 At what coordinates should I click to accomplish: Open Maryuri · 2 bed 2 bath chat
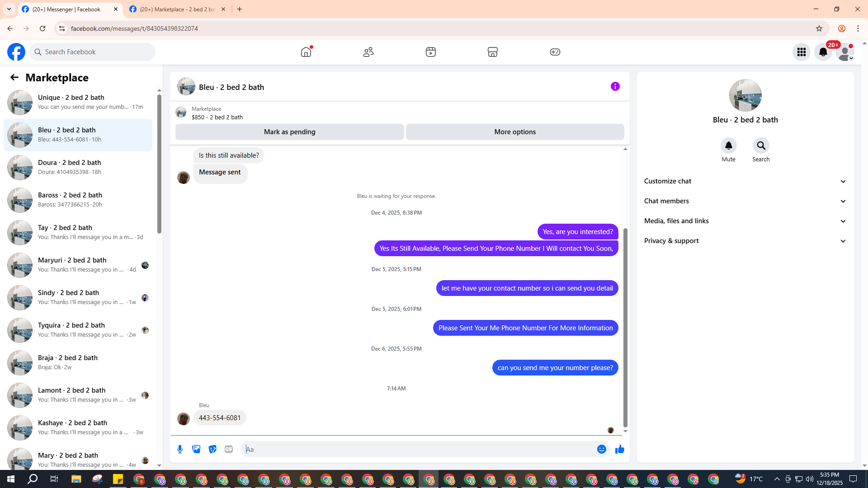click(78, 265)
